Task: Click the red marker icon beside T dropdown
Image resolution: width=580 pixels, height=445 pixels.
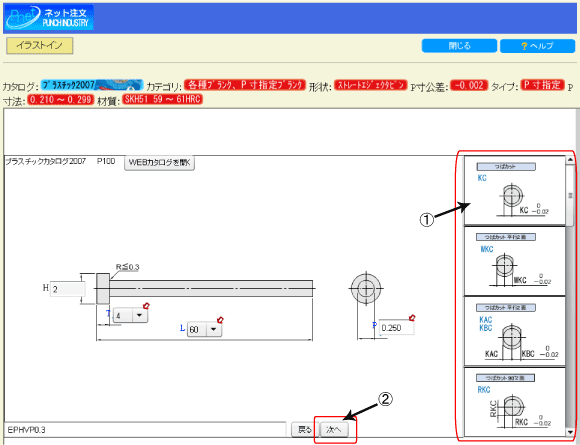Action: [146, 306]
